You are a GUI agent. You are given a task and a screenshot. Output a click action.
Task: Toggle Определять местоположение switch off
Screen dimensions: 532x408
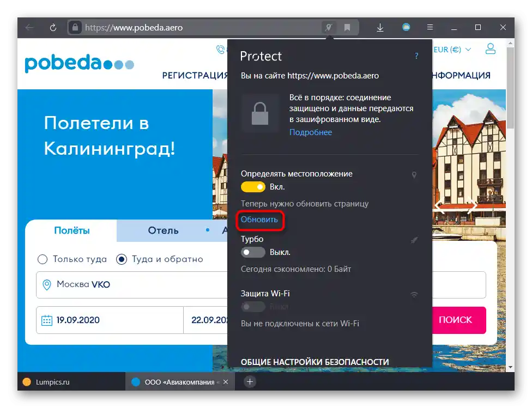253,187
